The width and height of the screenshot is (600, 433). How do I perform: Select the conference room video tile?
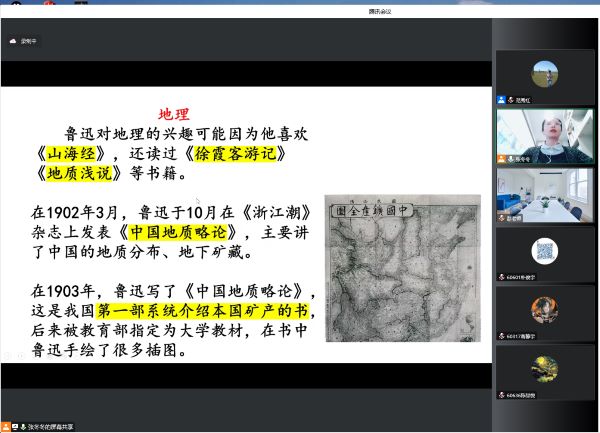click(544, 194)
